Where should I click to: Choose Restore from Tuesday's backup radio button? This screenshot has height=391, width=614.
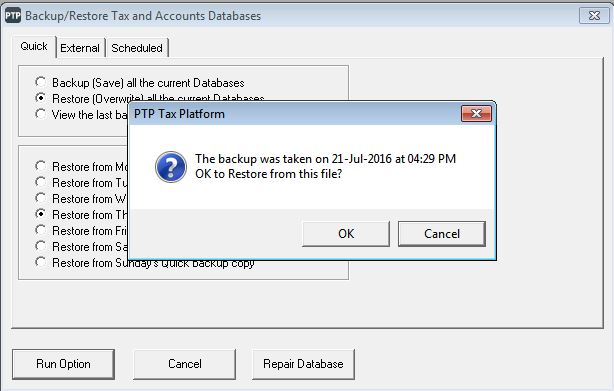tap(40, 182)
